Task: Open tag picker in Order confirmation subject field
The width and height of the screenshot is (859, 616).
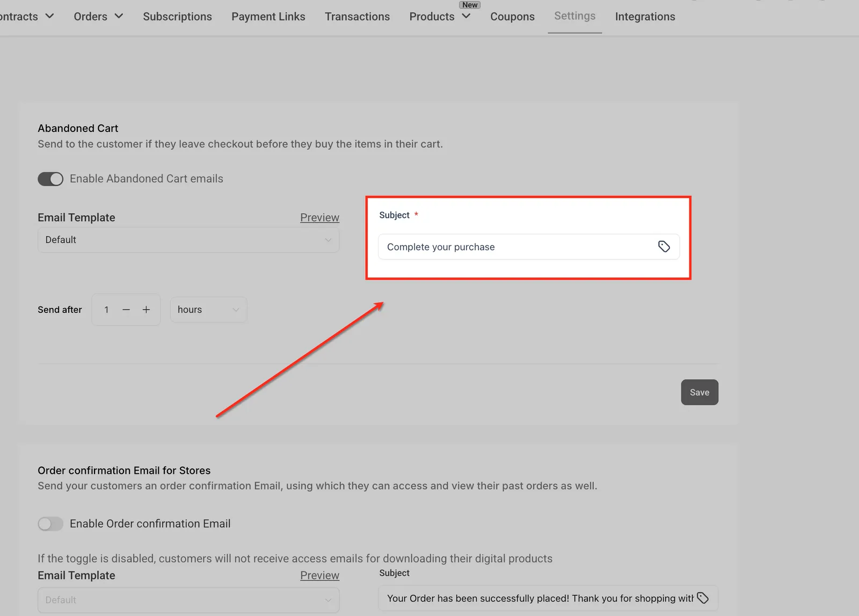Action: point(703,598)
